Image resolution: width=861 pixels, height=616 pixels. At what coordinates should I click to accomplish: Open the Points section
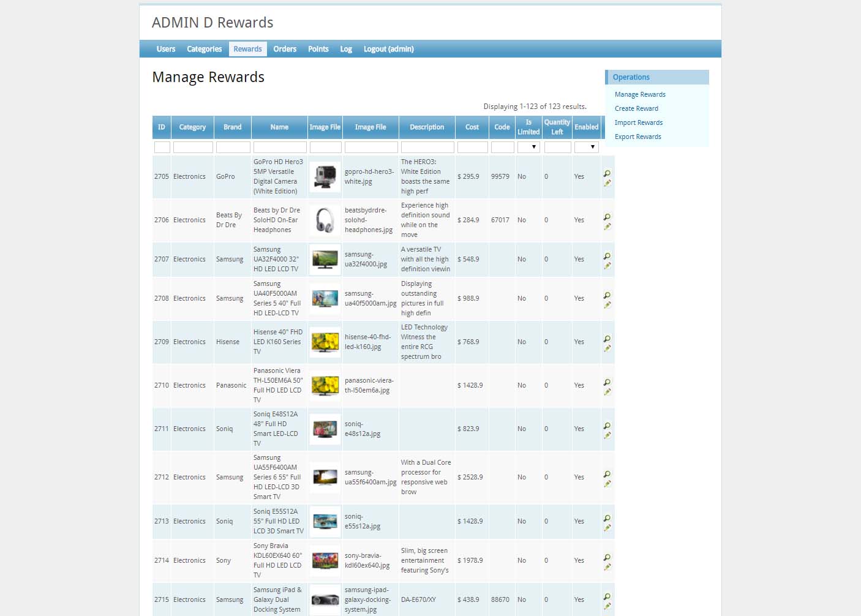[x=318, y=49]
